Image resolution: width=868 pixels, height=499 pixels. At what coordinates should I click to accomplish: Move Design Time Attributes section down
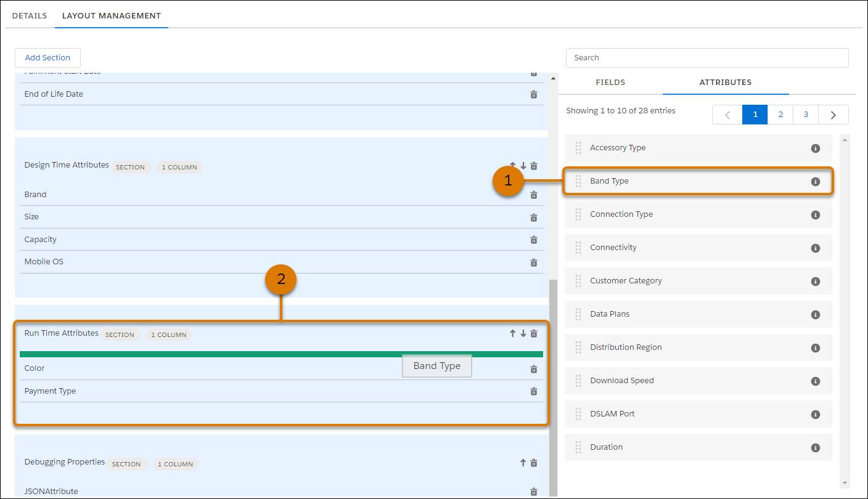coord(523,166)
